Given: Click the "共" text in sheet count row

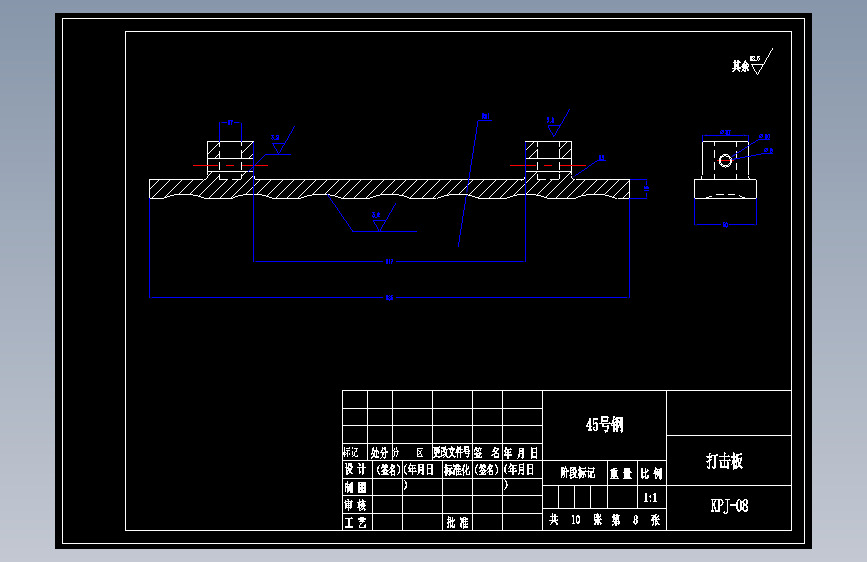Looking at the screenshot, I should (553, 519).
